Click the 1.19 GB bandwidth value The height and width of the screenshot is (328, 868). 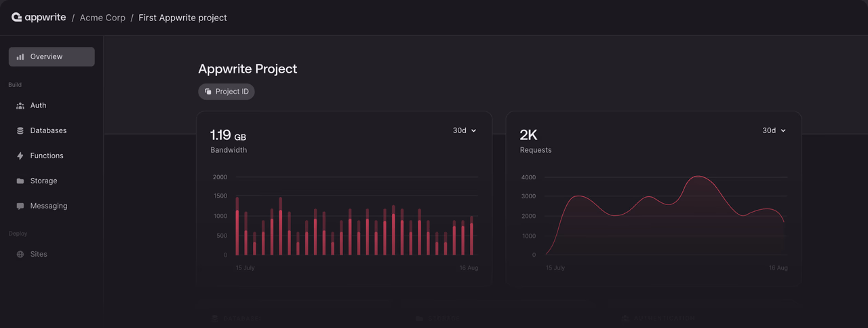point(228,134)
